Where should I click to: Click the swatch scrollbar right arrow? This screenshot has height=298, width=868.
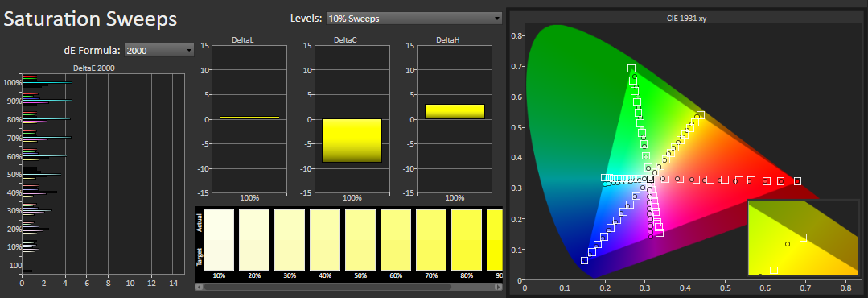498,287
